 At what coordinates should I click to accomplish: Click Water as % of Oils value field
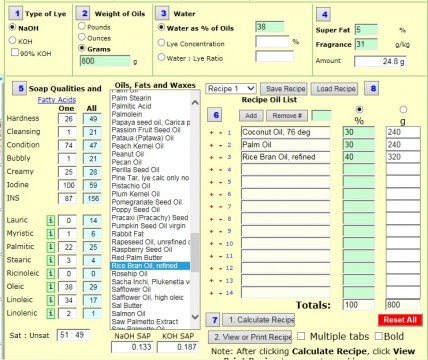[x=270, y=27]
